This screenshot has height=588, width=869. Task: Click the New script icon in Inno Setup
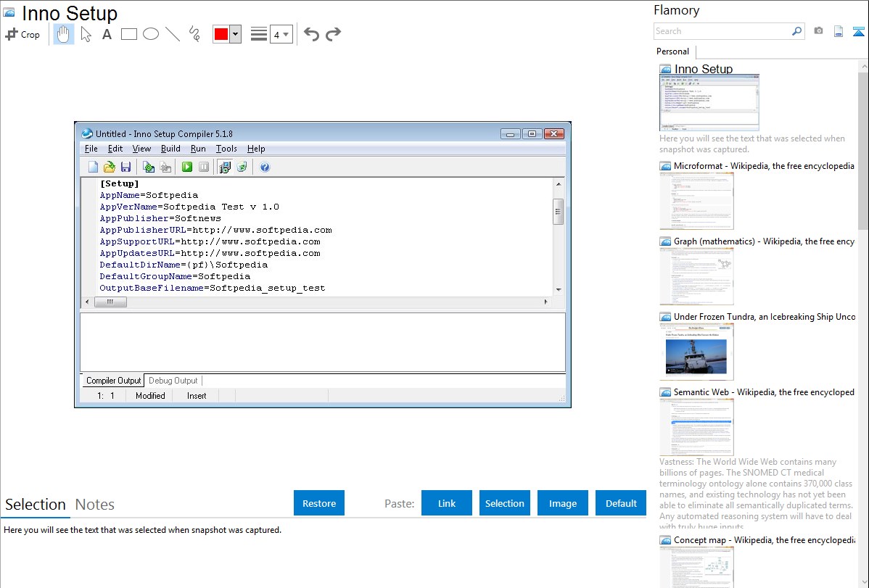point(93,167)
